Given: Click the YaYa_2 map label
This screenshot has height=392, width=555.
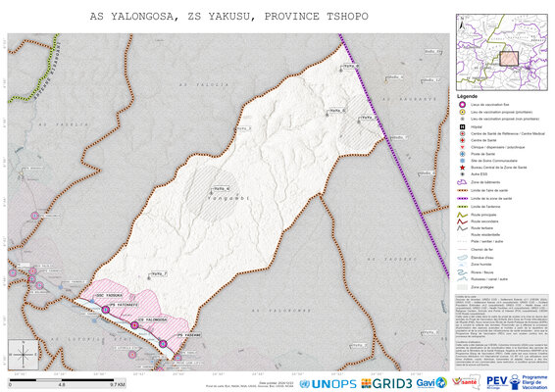Looking at the screenshot, I should point(369,118).
